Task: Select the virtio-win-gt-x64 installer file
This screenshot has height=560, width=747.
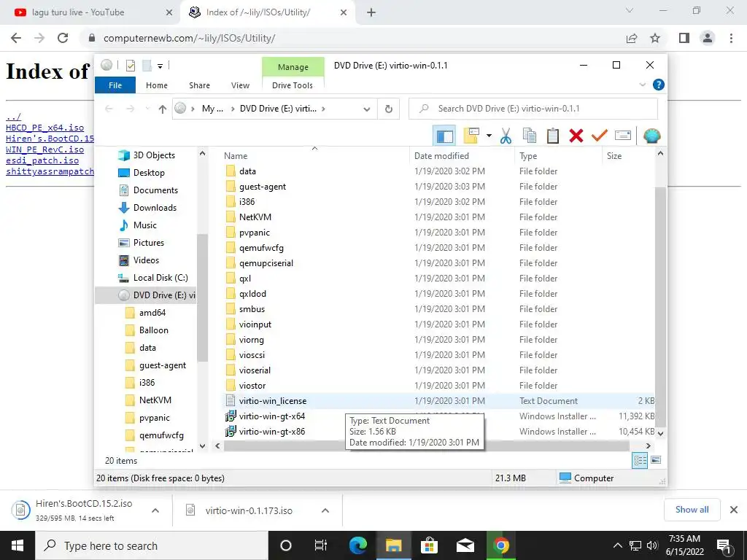Action: tap(272, 416)
